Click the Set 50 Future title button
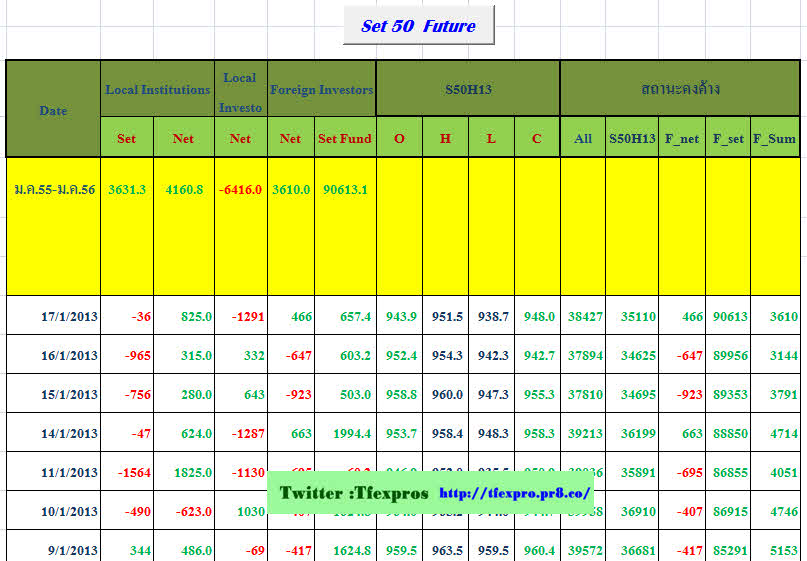The image size is (807, 561). pos(418,26)
